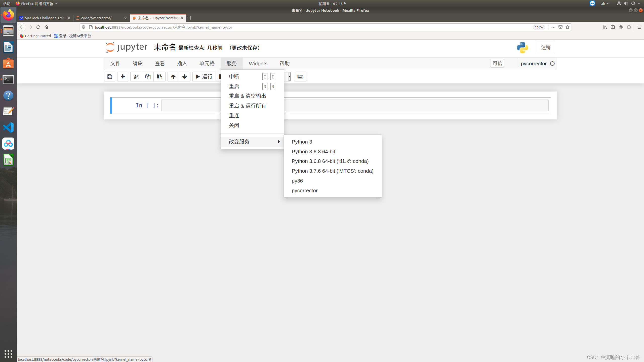Switch kernel to py36

[x=333, y=181]
